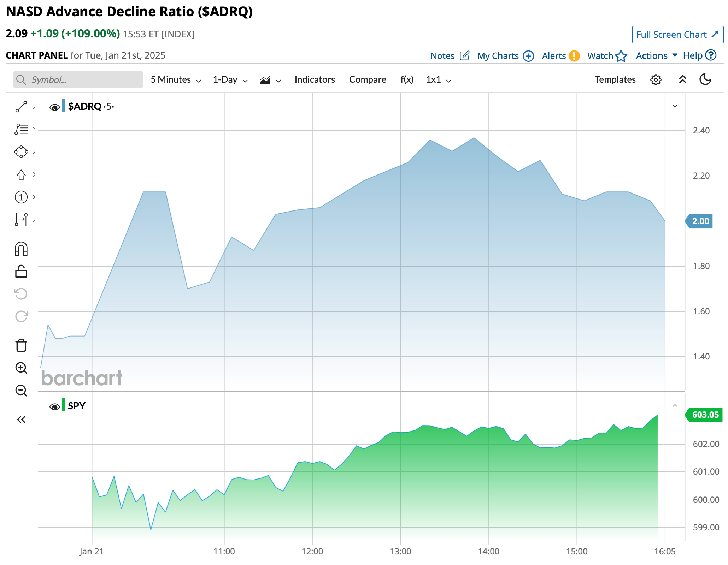This screenshot has height=565, width=728.
Task: Hide the SPY plot using its eye icon
Action: [x=54, y=407]
